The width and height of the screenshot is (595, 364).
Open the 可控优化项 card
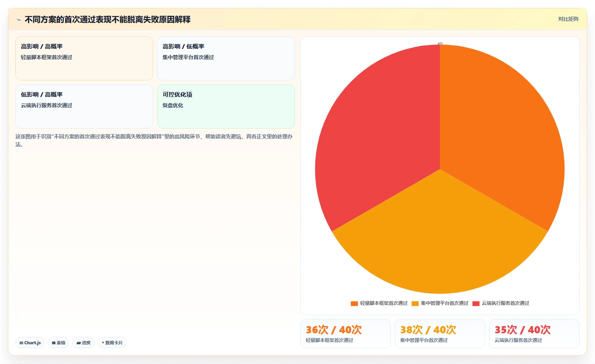(x=226, y=106)
